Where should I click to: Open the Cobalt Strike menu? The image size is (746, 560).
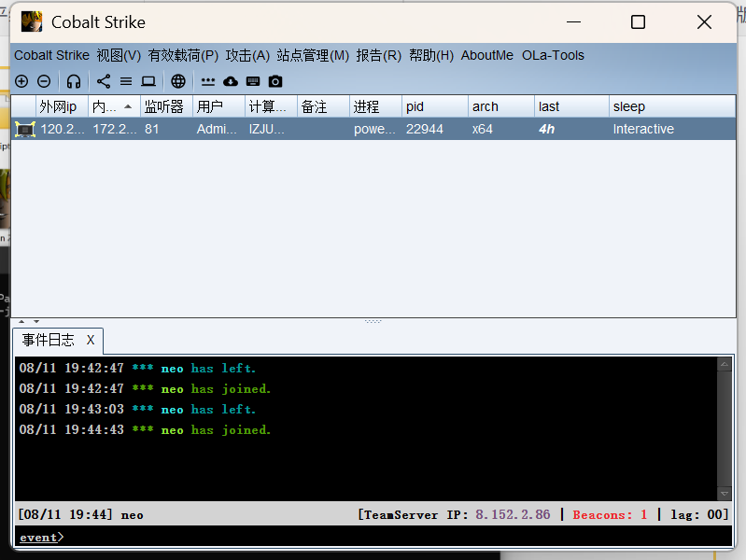pyautogui.click(x=52, y=55)
